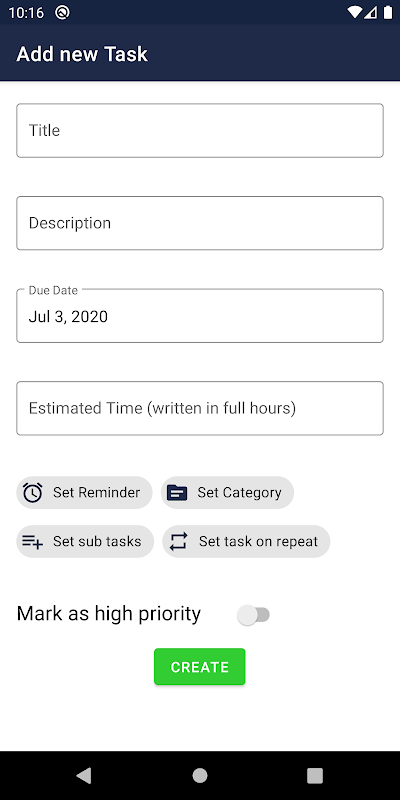The height and width of the screenshot is (800, 400).
Task: Focus the Title input field
Action: coord(200,131)
